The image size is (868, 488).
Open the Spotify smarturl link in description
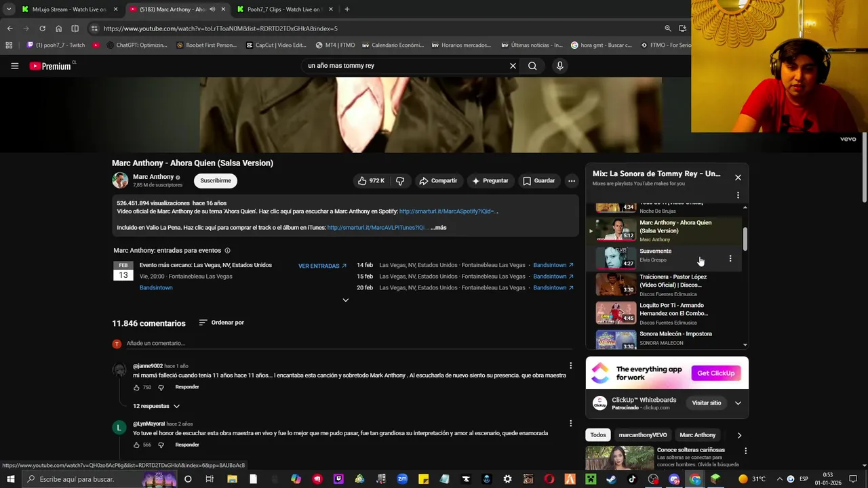point(448,211)
